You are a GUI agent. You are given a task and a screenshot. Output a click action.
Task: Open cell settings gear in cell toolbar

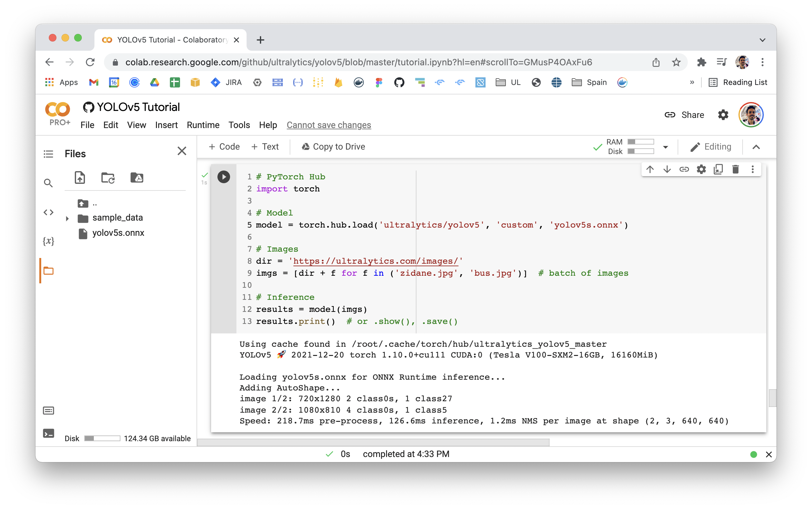coord(701,169)
